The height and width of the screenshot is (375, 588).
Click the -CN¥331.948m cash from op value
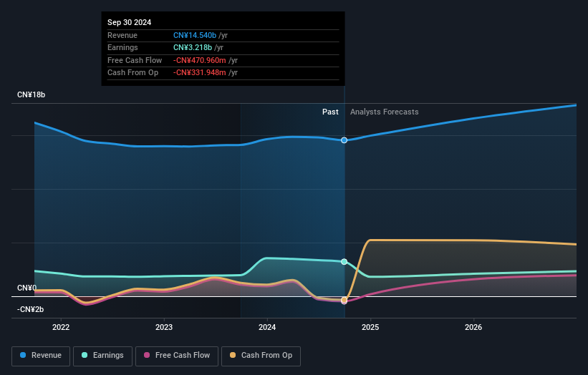[200, 73]
